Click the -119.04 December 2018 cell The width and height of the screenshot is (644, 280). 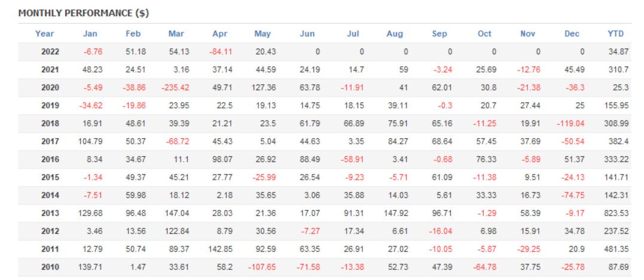(570, 124)
